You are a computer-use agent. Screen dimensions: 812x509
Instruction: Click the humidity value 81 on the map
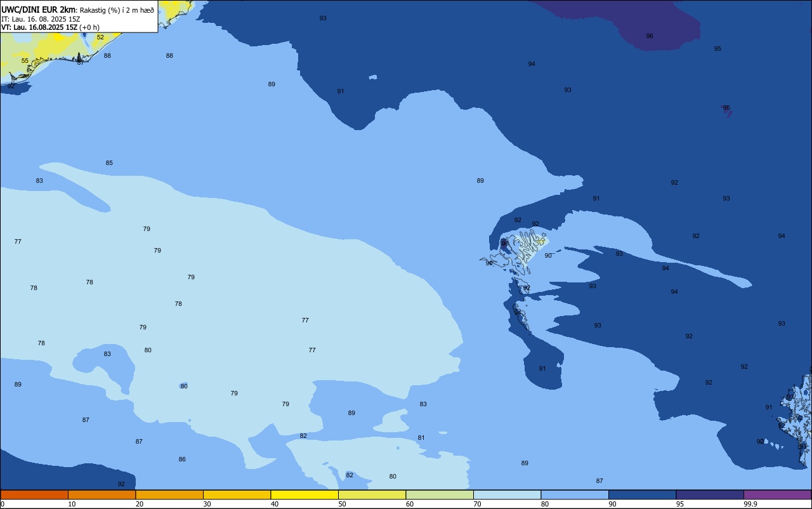pyautogui.click(x=421, y=438)
